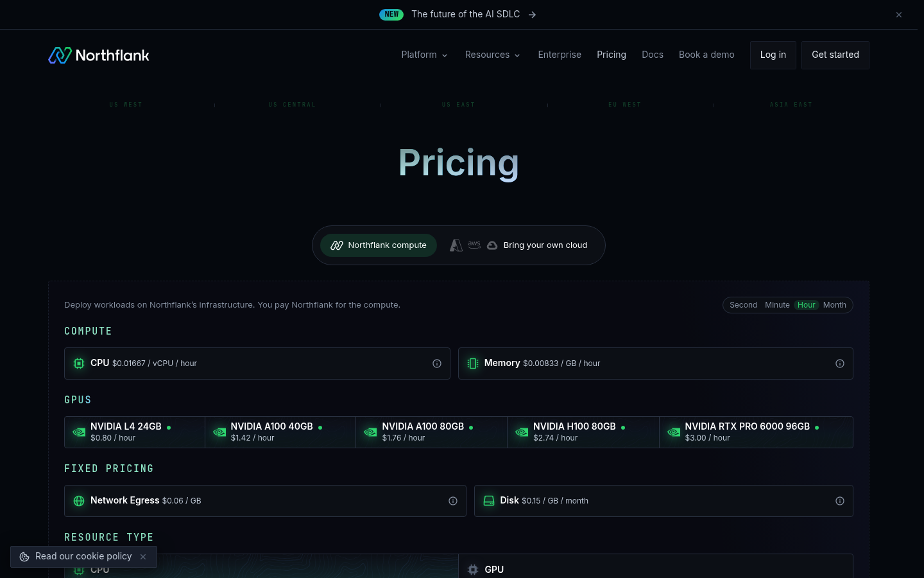Viewport: 924px width, 578px height.
Task: Read our cookie policy link
Action: pos(83,557)
